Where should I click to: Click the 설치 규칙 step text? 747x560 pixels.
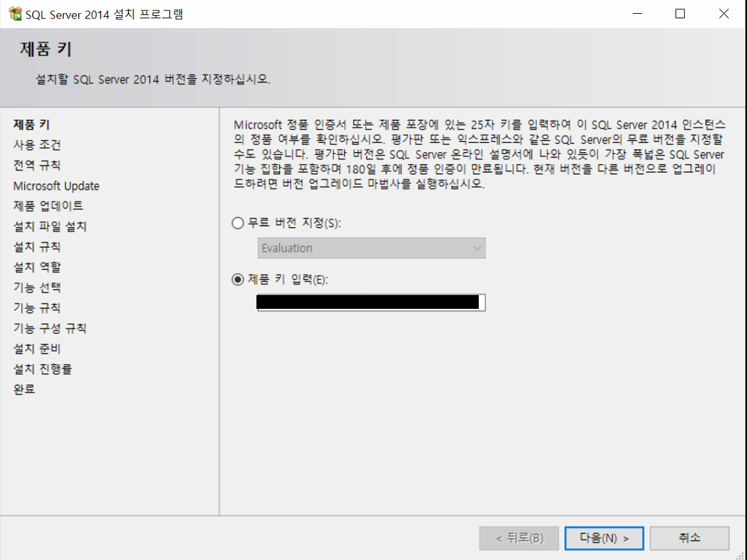coord(37,247)
